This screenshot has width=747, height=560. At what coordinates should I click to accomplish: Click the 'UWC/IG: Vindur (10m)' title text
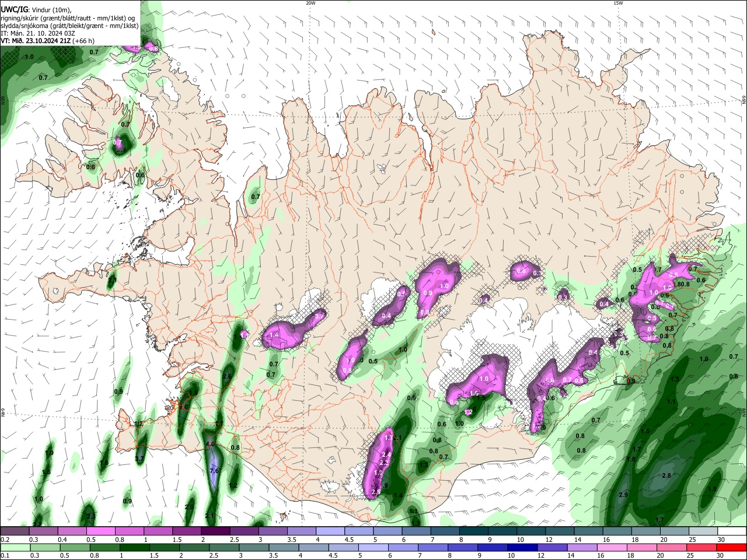pyautogui.click(x=36, y=9)
